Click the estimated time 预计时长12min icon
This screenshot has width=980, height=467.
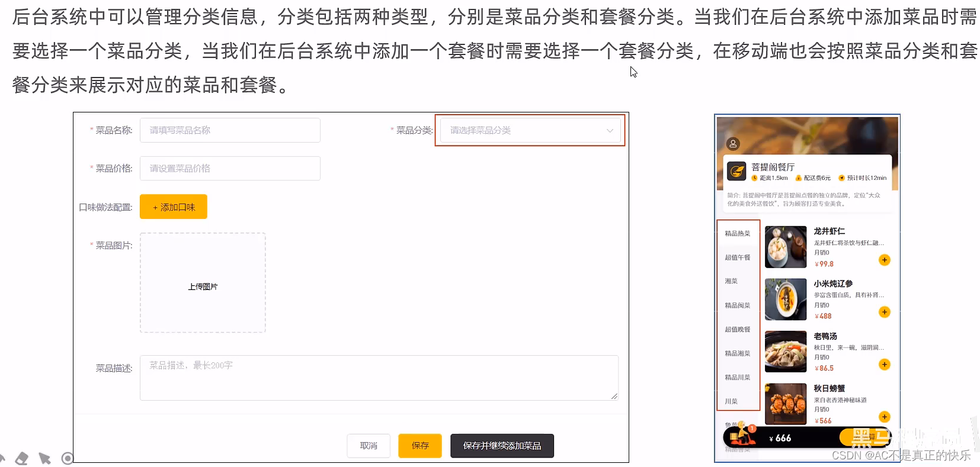841,178
